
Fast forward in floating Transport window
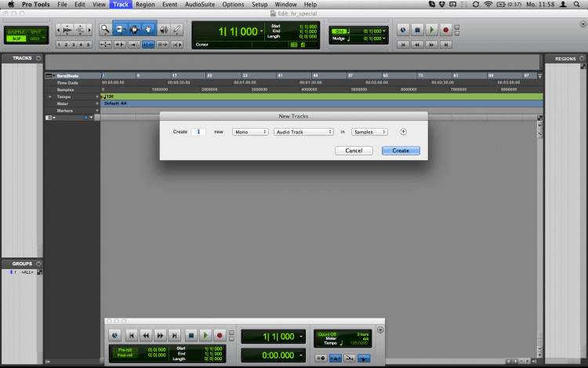pyautogui.click(x=160, y=335)
